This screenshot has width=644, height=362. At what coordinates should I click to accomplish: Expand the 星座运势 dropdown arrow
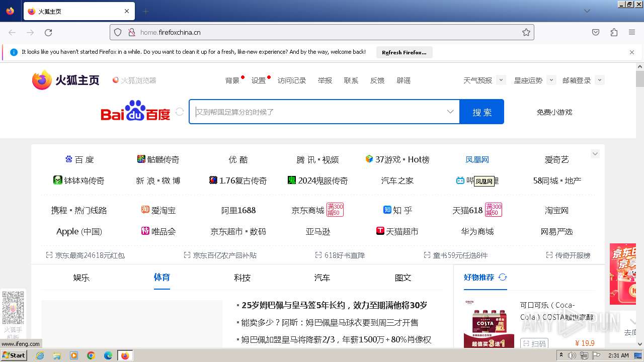[551, 80]
